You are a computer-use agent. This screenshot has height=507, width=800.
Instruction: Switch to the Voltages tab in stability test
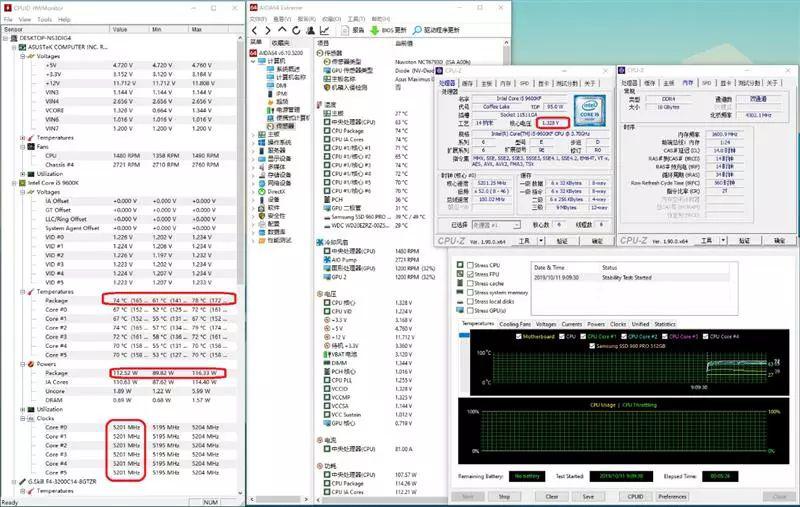pyautogui.click(x=546, y=324)
